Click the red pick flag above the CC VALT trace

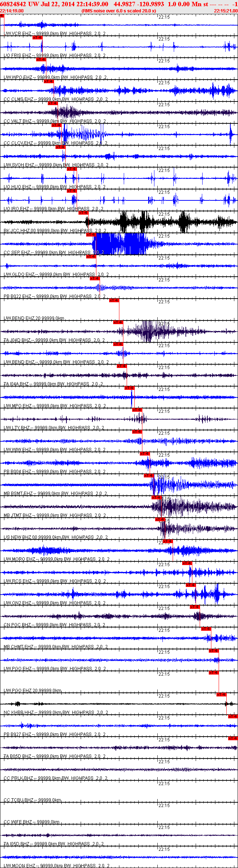pyautogui.click(x=53, y=103)
